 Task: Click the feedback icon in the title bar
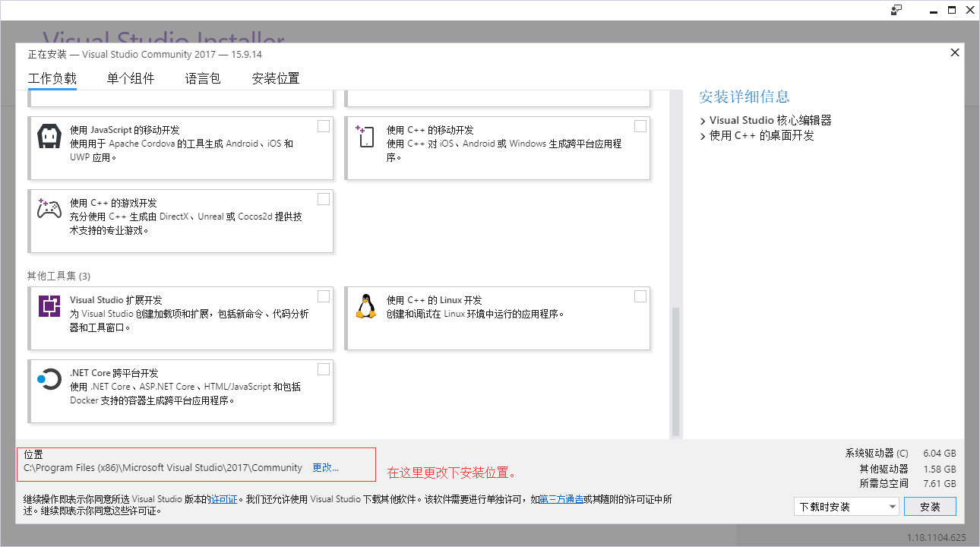click(897, 10)
